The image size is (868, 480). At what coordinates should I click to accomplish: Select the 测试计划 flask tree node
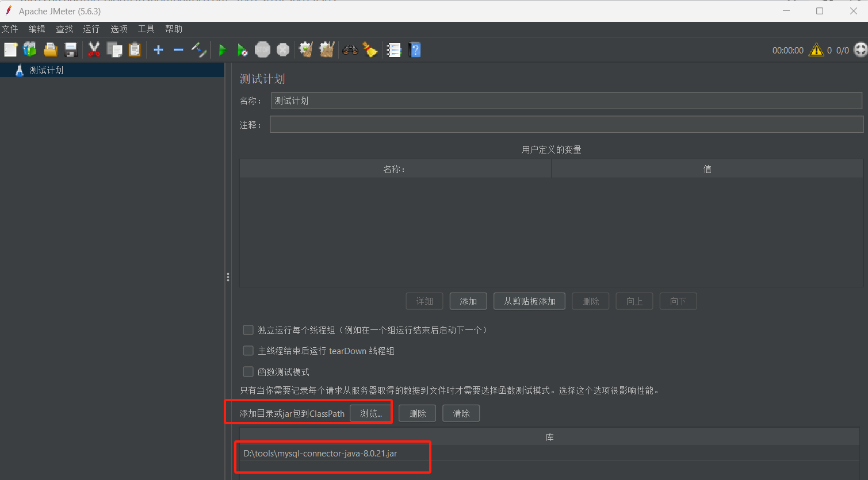click(x=40, y=70)
